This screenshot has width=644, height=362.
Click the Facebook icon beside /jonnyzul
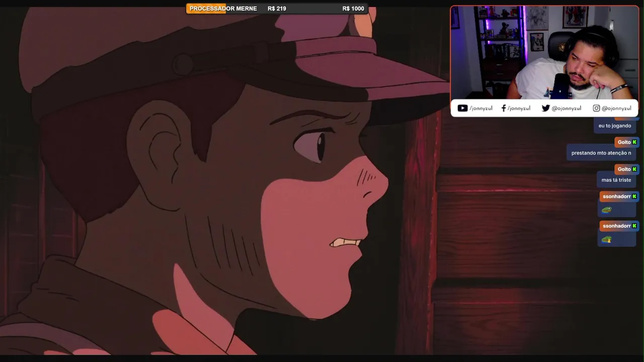[x=504, y=108]
